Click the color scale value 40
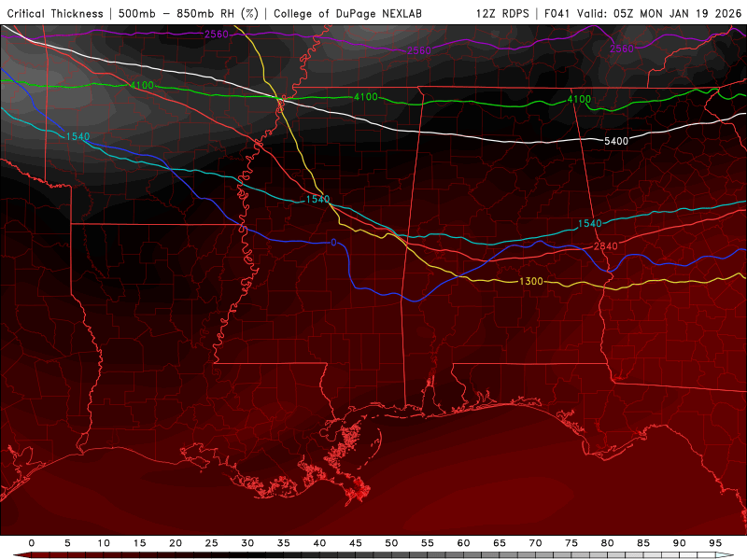The height and width of the screenshot is (560, 747). 319,543
